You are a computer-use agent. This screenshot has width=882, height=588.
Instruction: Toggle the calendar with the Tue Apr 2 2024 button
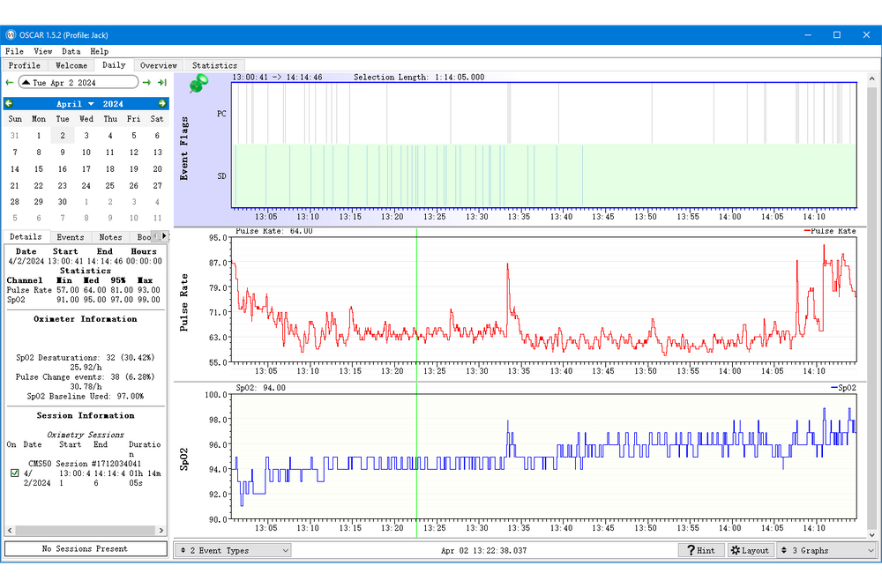point(78,83)
